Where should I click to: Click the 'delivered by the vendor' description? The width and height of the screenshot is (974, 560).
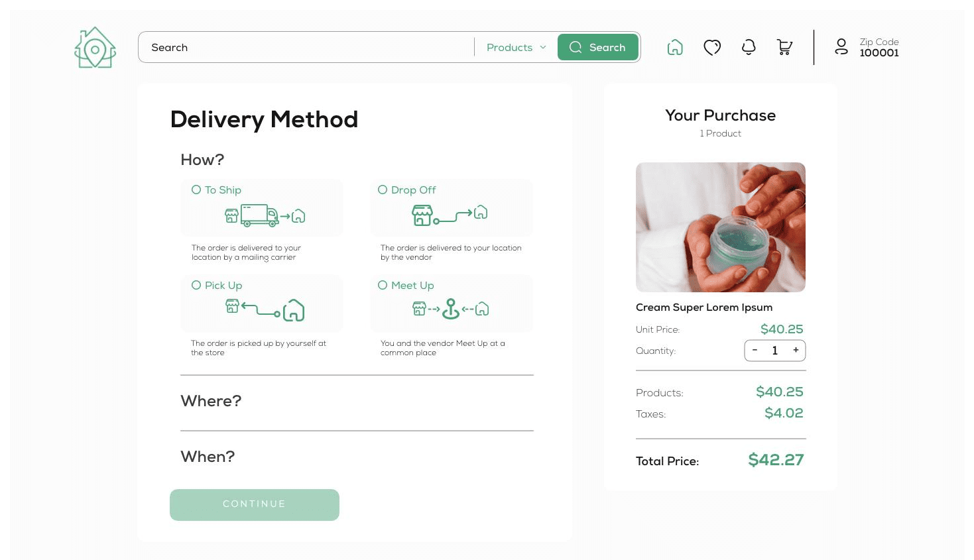click(x=451, y=252)
